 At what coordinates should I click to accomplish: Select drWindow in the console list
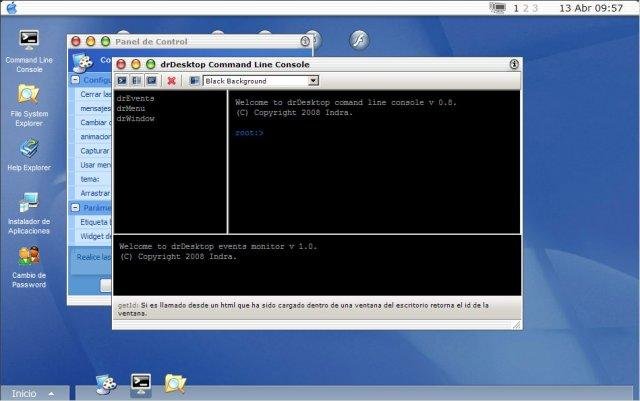[136, 119]
